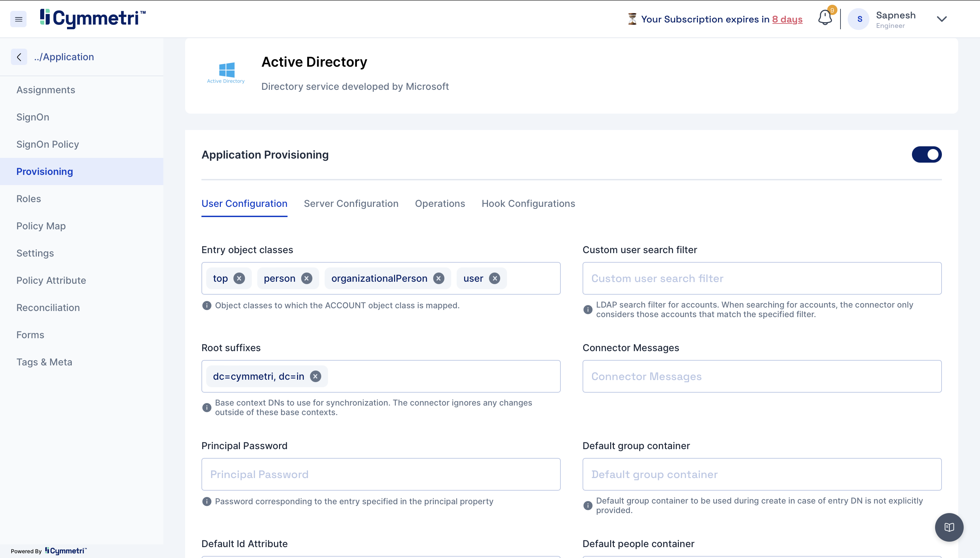Image resolution: width=980 pixels, height=558 pixels.
Task: Focus the Principal Password input field
Action: point(380,474)
